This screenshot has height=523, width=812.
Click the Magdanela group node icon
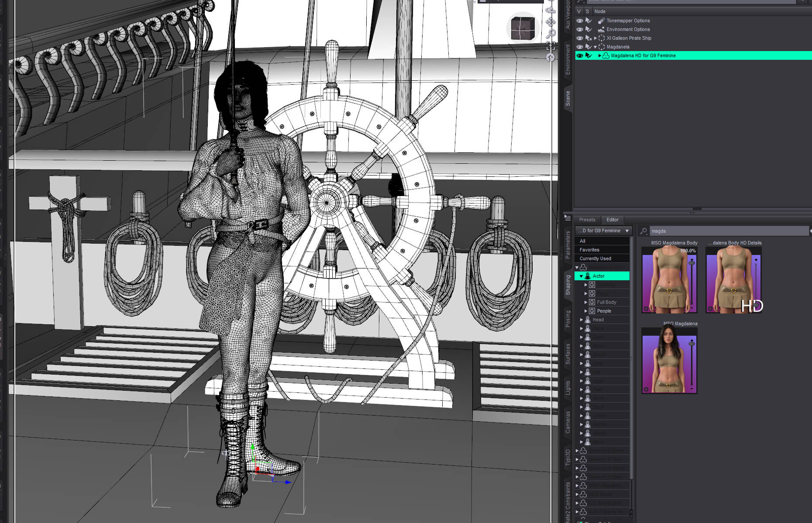602,47
